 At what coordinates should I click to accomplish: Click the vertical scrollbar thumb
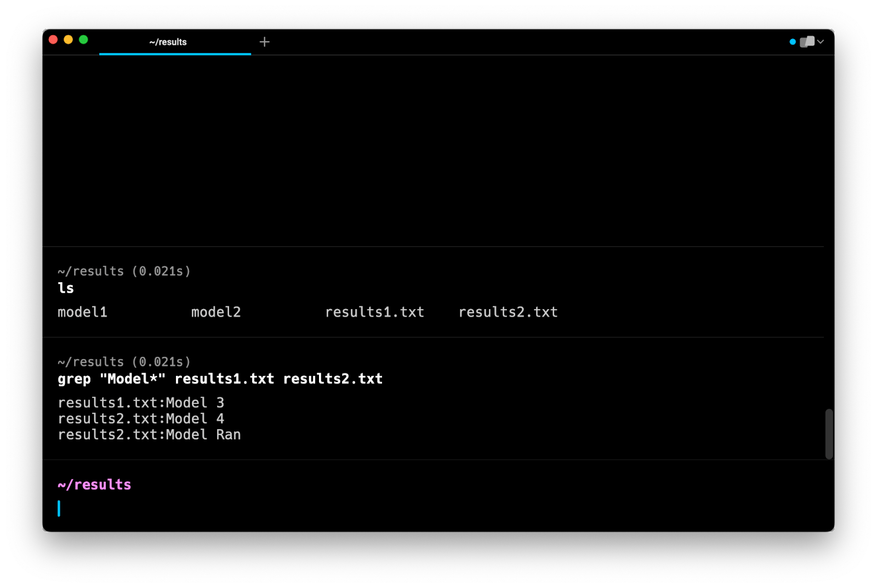pyautogui.click(x=829, y=433)
